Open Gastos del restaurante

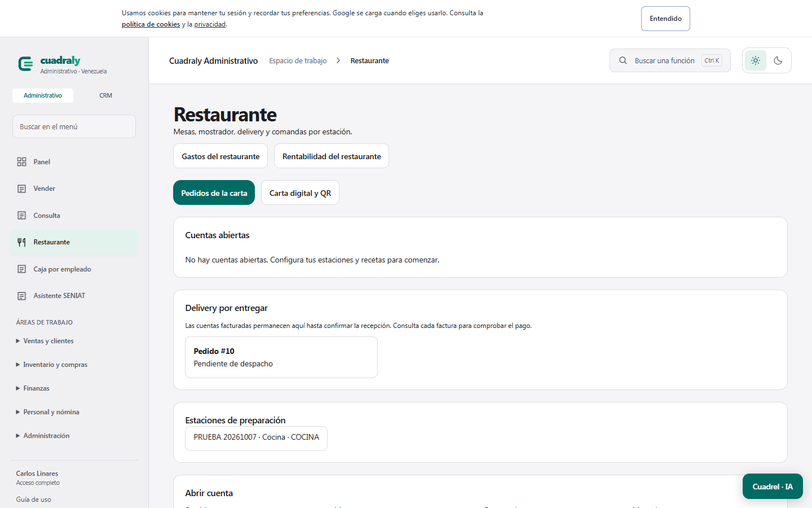coord(220,156)
